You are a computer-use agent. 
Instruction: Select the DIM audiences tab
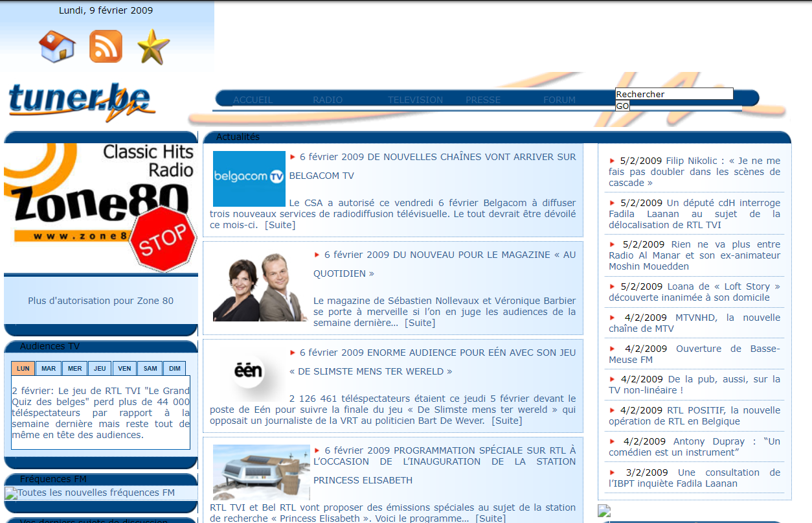coord(175,369)
